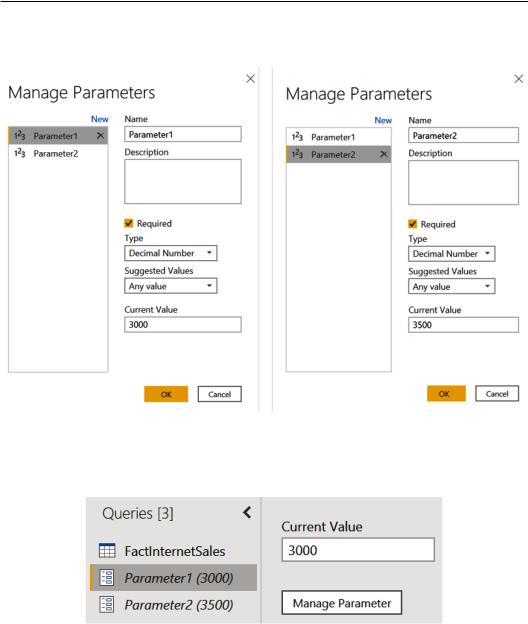Click the Current Value field showing 3500
Screen dimensions: 528x624
click(x=464, y=325)
